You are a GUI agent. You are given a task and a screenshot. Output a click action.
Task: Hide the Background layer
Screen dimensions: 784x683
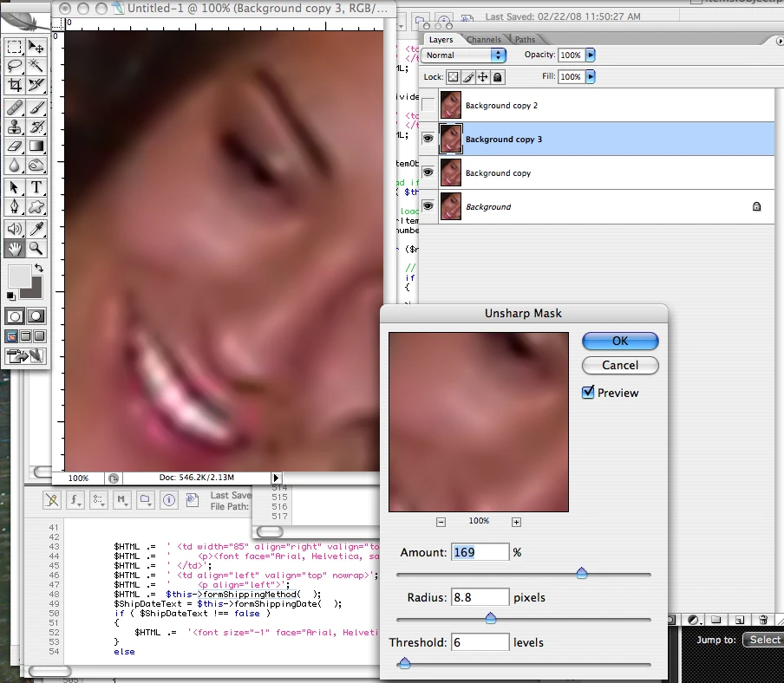(428, 205)
